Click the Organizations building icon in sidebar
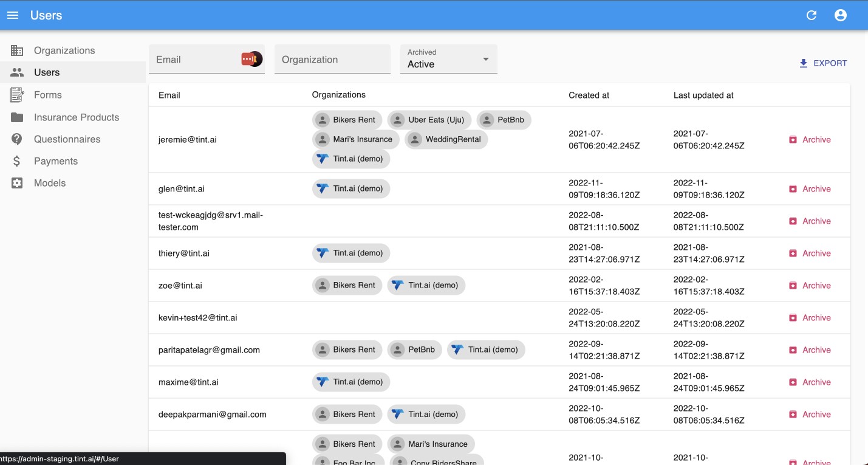Viewport: 868px width, 465px height. [17, 50]
